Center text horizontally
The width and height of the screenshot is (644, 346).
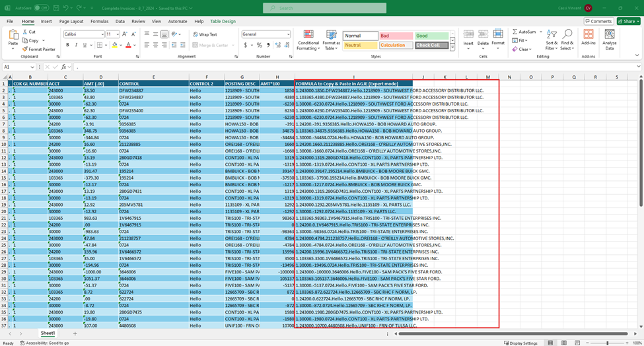coord(155,45)
